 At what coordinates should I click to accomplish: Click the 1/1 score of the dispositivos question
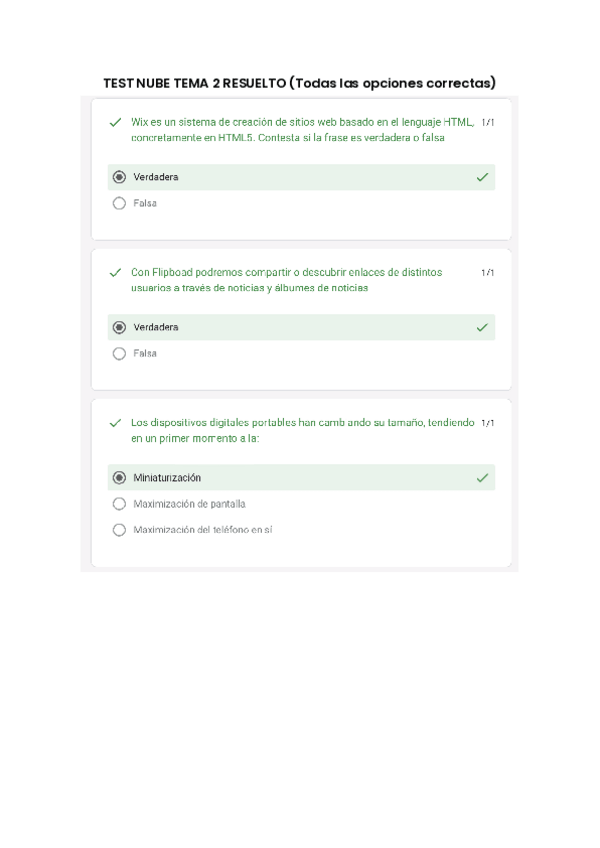488,423
